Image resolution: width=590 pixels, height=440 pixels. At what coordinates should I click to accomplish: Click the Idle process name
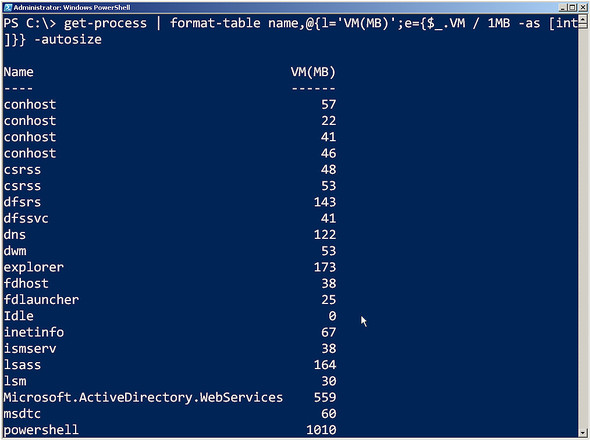click(18, 316)
